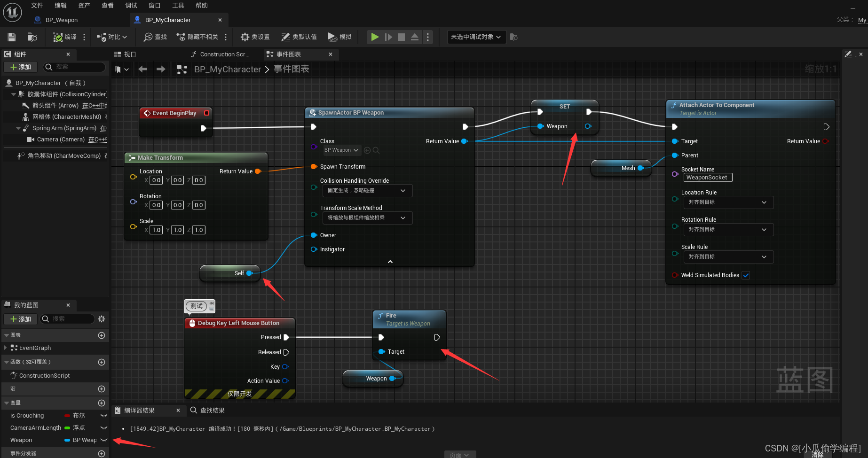Click the Save blueprint icon

tap(12, 37)
